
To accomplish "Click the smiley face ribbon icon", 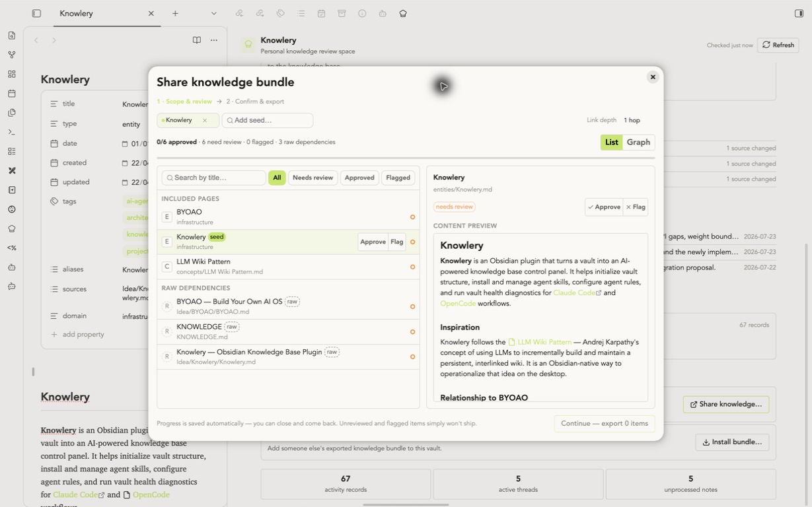I will click(12, 209).
